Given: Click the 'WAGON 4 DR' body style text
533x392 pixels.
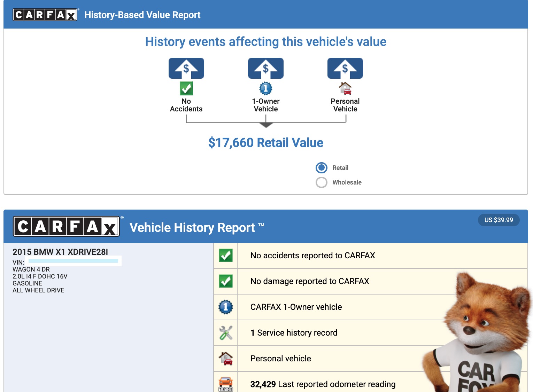Looking at the screenshot, I should [31, 269].
